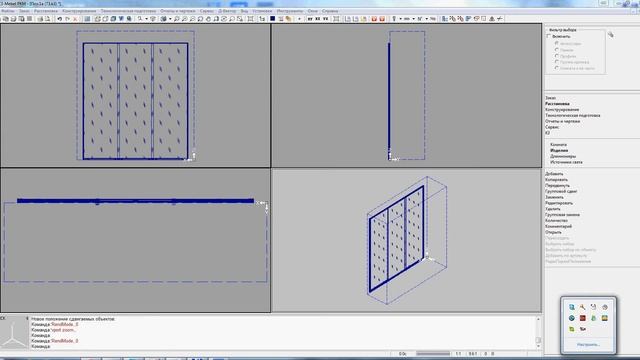Click the globe icon in the tray popup
Screen dimensions: 640x360
pos(572,318)
